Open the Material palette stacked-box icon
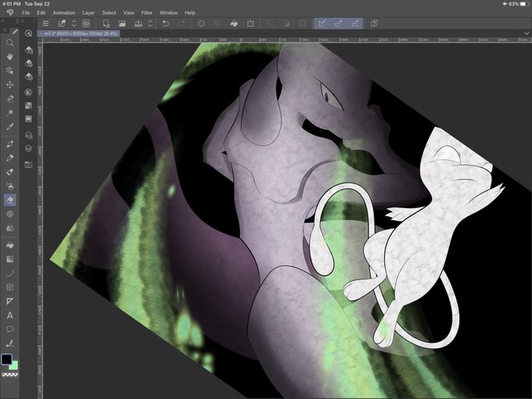 28,135
